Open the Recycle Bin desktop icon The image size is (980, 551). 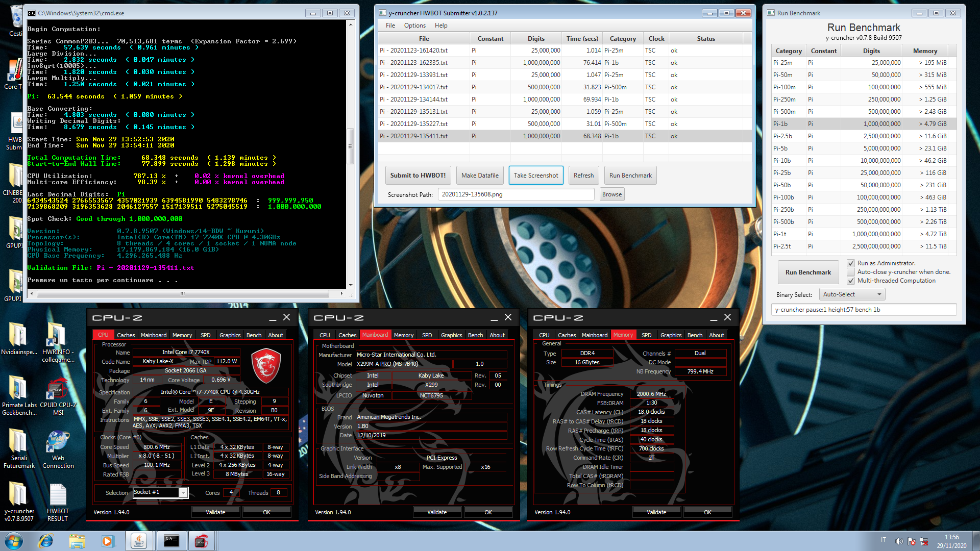pyautogui.click(x=15, y=20)
